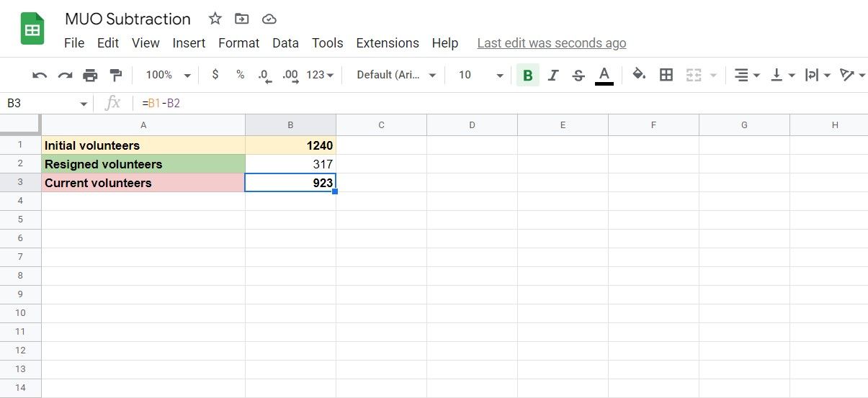868x398 pixels.
Task: Check the cloud save status icon
Action: point(269,19)
